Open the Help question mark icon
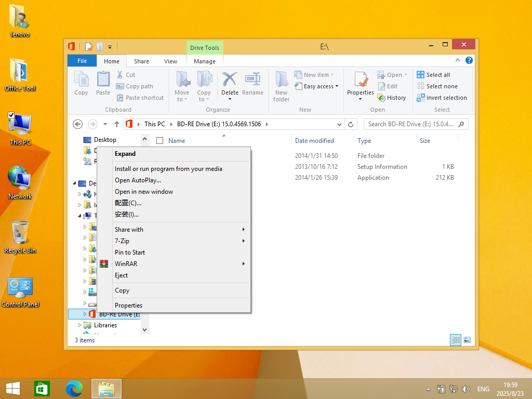The image size is (532, 399). click(469, 60)
